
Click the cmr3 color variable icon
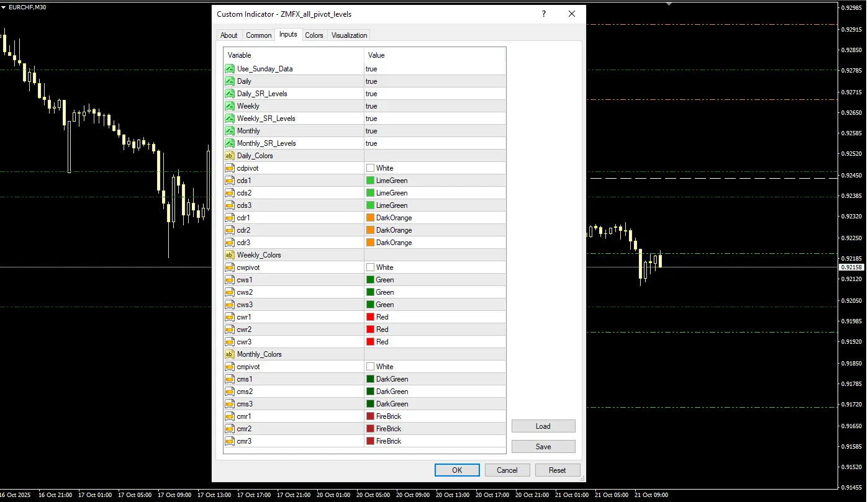[x=230, y=441]
